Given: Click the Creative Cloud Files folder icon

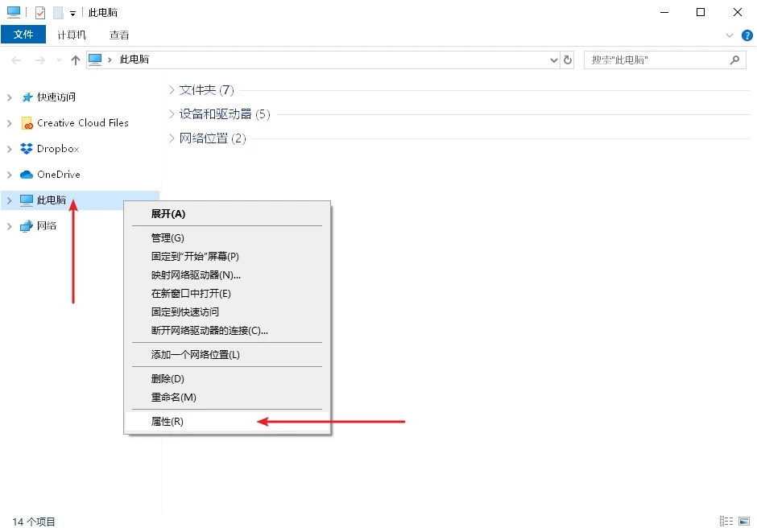Looking at the screenshot, I should [27, 123].
